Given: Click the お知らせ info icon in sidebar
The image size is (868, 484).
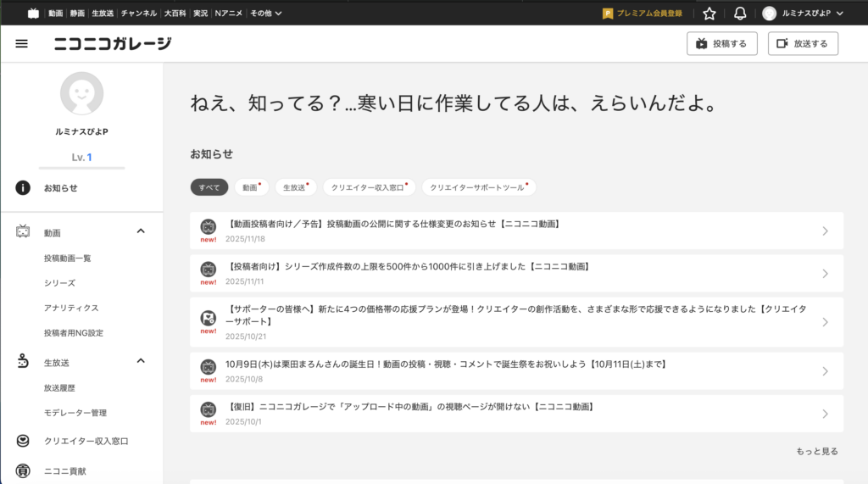Looking at the screenshot, I should (24, 188).
